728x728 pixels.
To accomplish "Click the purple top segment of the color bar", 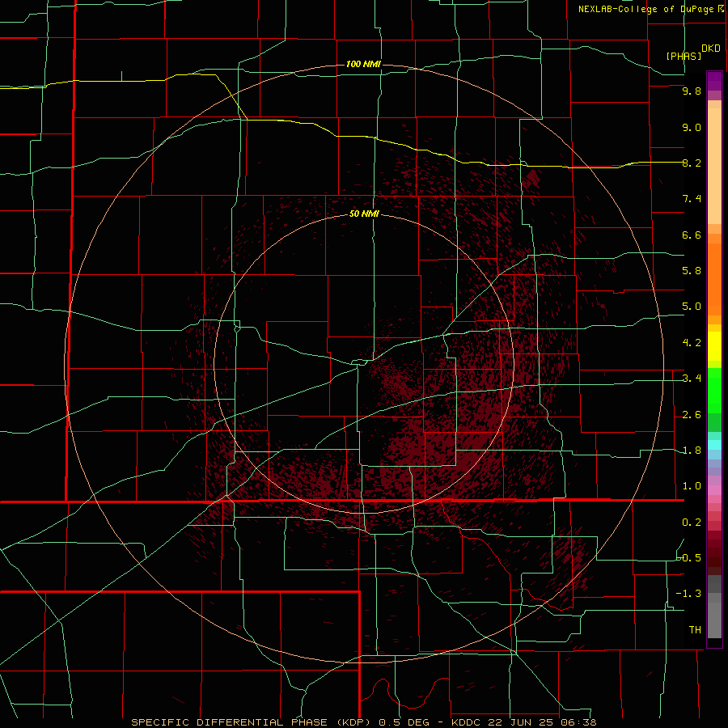I will point(714,81).
